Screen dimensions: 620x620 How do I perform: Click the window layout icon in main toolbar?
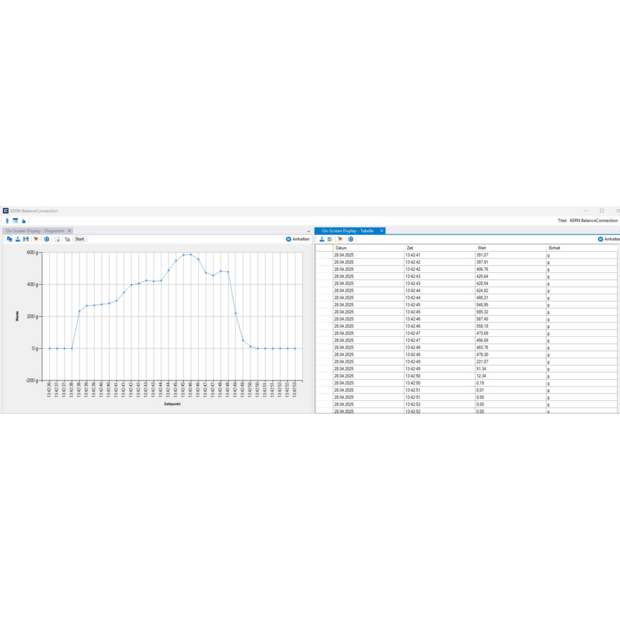pyautogui.click(x=15, y=220)
